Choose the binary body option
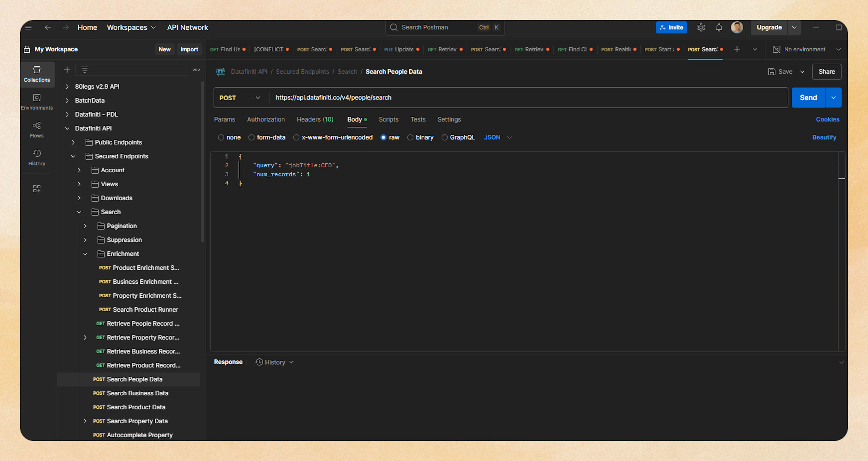The image size is (868, 461). coord(410,137)
